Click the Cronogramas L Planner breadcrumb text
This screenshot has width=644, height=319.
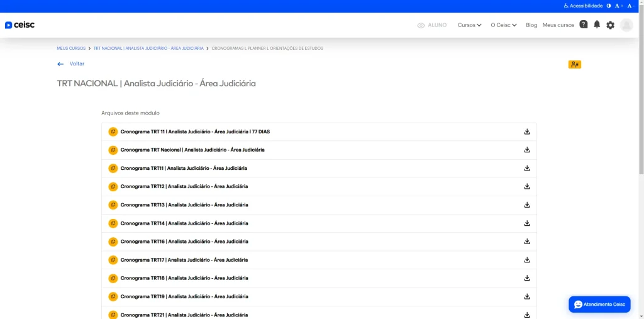coord(267,48)
